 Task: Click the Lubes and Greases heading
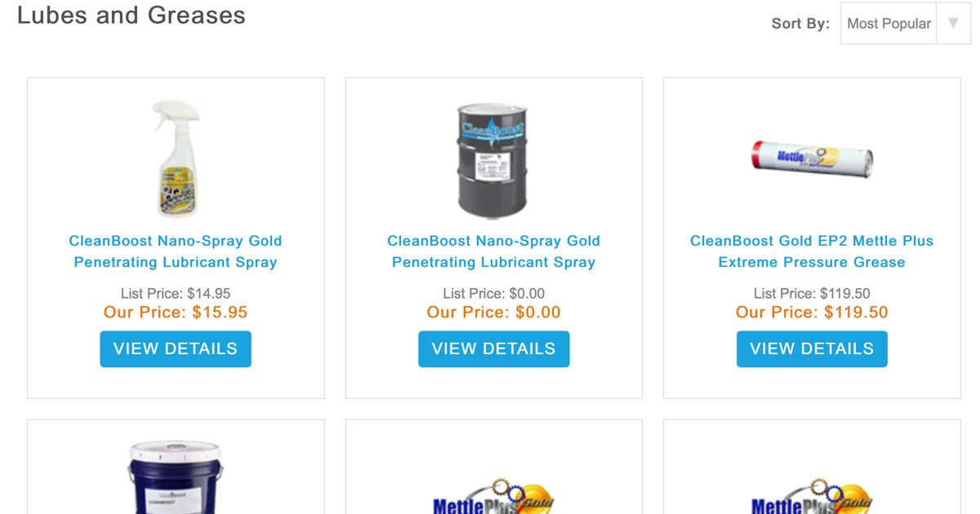131,16
